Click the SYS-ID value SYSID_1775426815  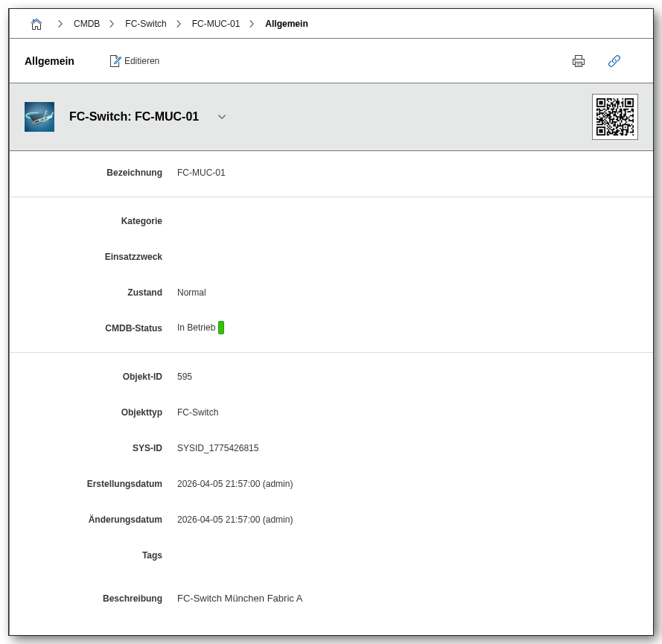pyautogui.click(x=218, y=448)
